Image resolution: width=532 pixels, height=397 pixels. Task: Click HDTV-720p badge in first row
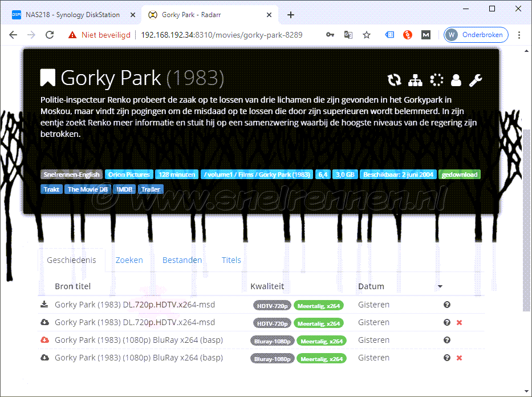click(x=272, y=305)
